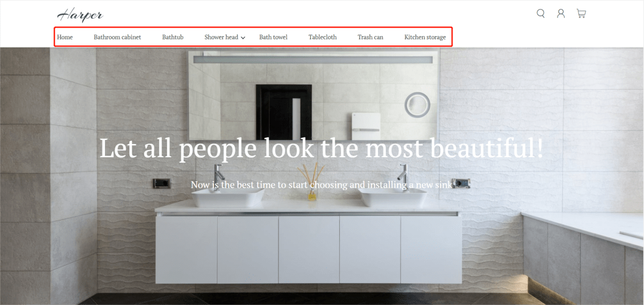
Task: Click the Harper script logo
Action: tap(80, 15)
